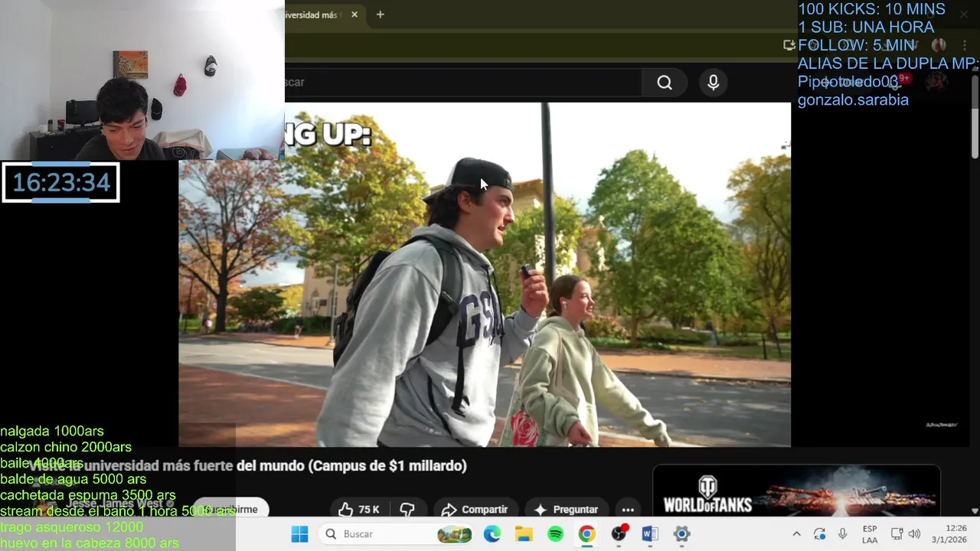
Task: Click the video player to pause
Action: [485, 275]
